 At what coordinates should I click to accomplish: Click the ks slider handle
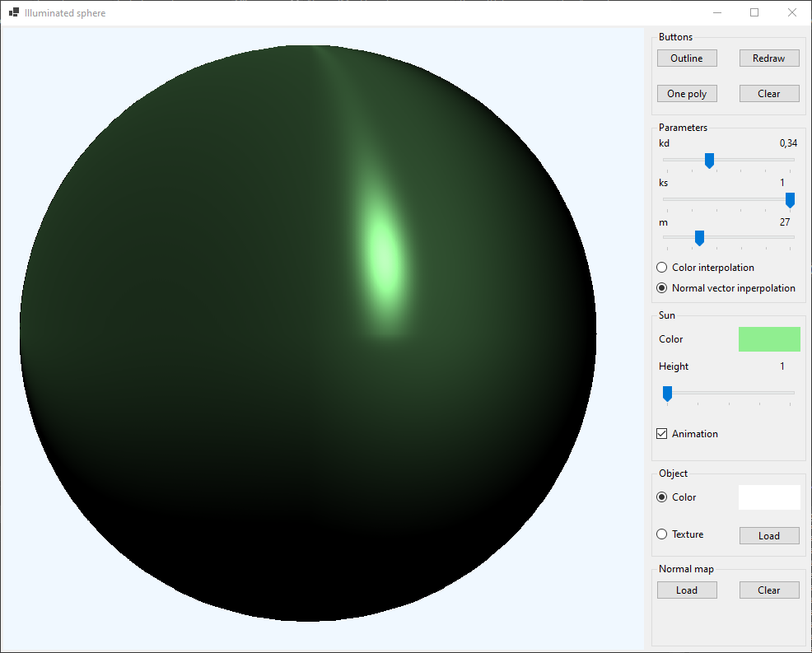tap(790, 200)
